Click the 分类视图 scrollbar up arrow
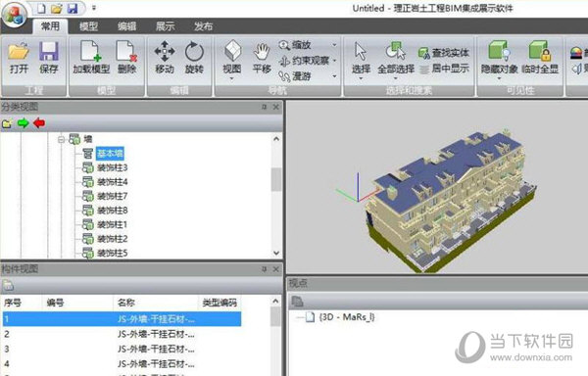This screenshot has height=376, width=588. 276,139
